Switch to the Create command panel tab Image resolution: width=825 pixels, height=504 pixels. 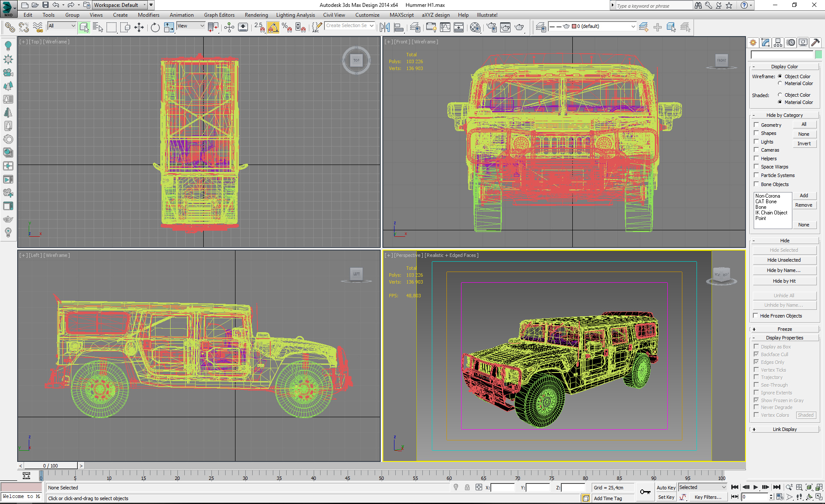click(x=753, y=42)
